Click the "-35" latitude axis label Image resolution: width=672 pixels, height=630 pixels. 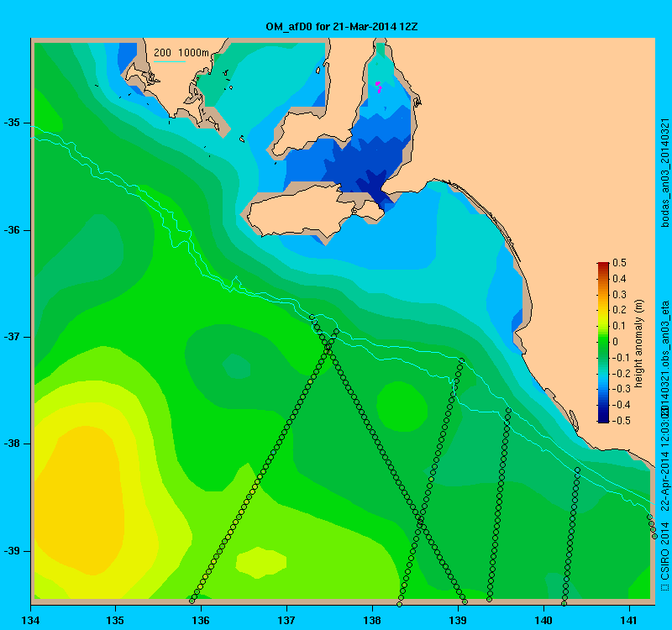point(12,123)
